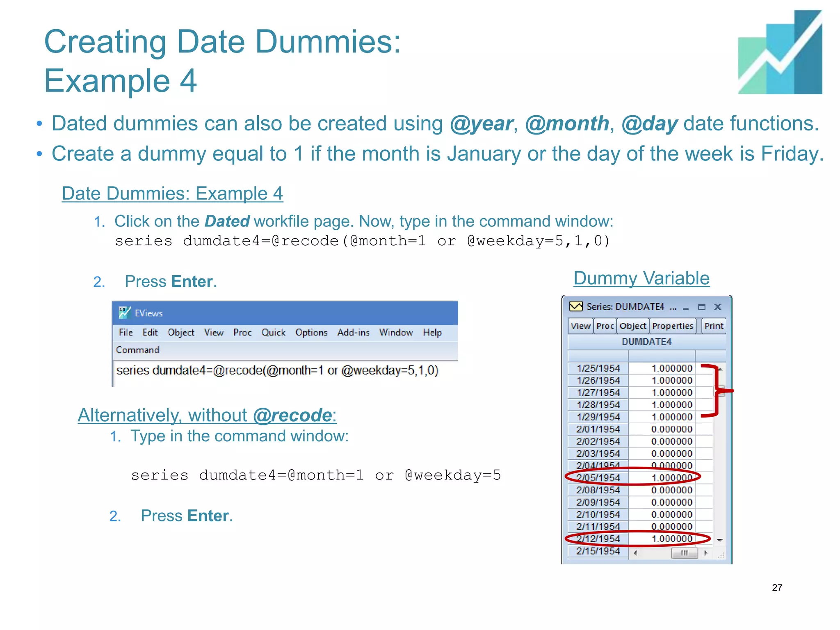The image size is (840, 630).
Task: Open the Options menu
Action: pos(311,332)
